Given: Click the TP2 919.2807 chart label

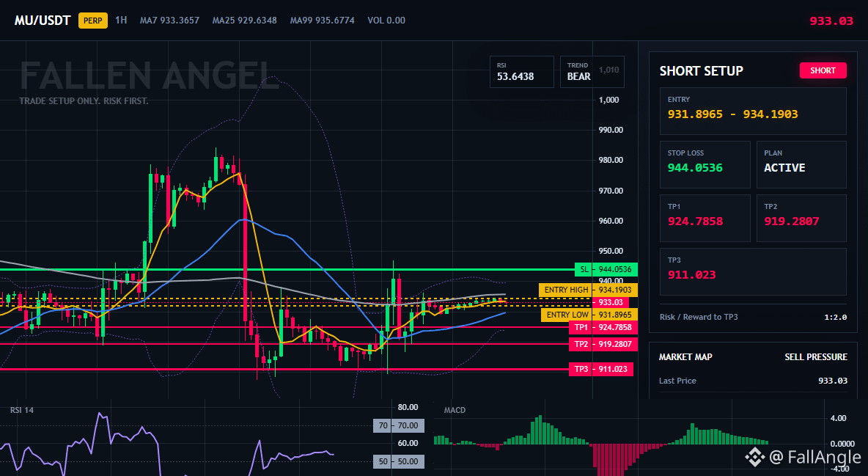Looking at the screenshot, I should pyautogui.click(x=603, y=344).
